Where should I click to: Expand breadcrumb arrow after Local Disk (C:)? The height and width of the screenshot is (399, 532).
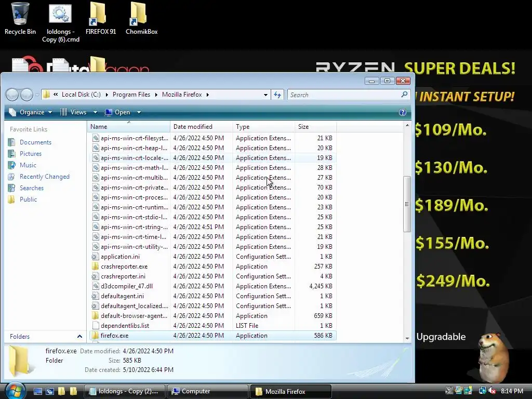point(107,95)
